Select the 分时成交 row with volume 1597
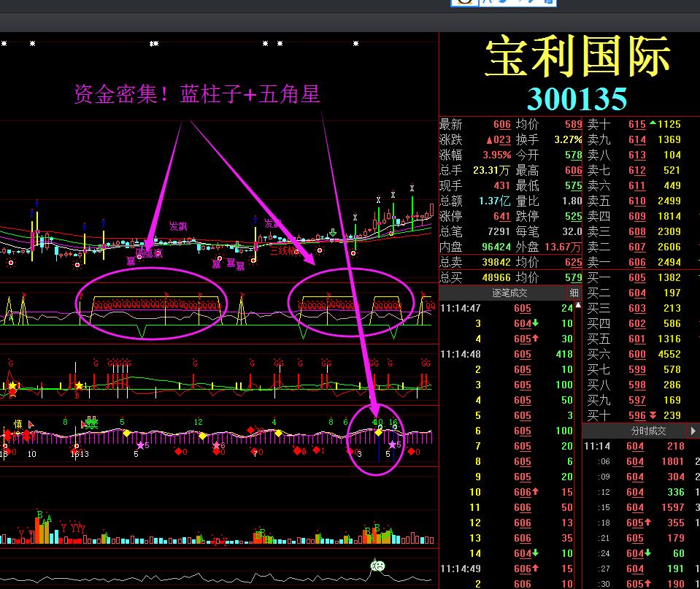The image size is (700, 589). tap(641, 507)
